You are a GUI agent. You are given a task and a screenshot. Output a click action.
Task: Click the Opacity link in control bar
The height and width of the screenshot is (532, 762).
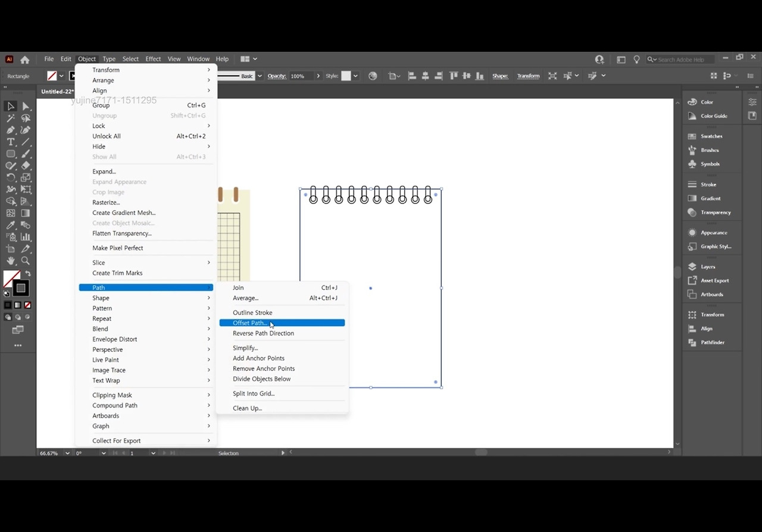[x=277, y=76]
